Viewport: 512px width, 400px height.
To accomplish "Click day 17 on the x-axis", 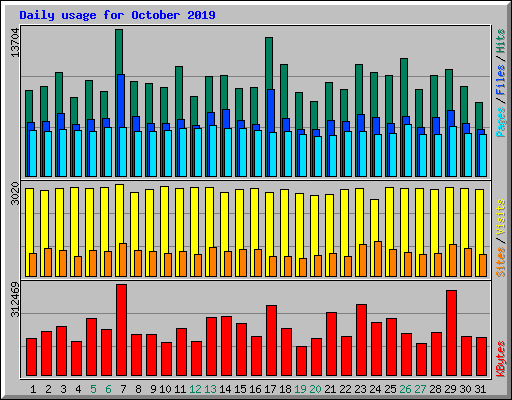I will 270,389.
